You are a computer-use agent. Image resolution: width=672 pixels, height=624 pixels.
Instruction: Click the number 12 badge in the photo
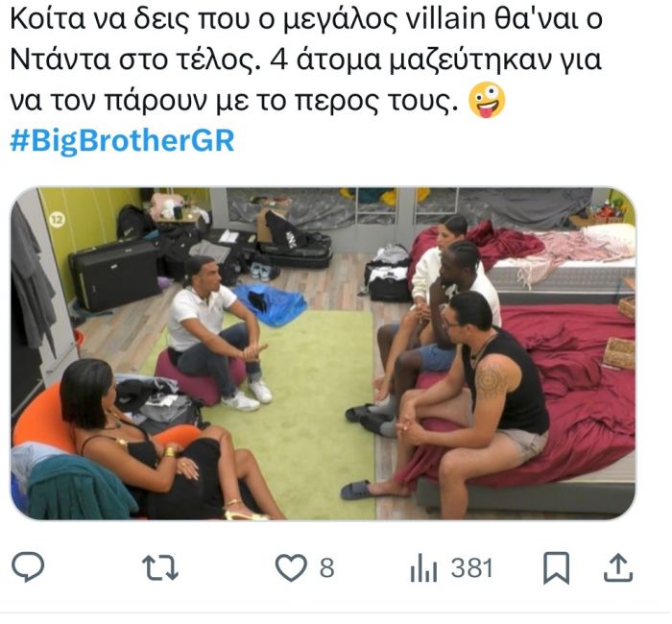(57, 220)
